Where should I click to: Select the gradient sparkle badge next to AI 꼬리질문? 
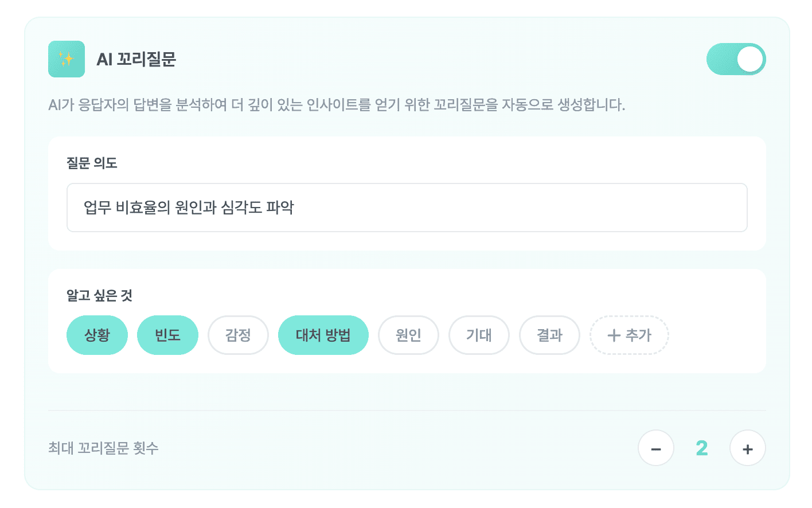pos(66,58)
